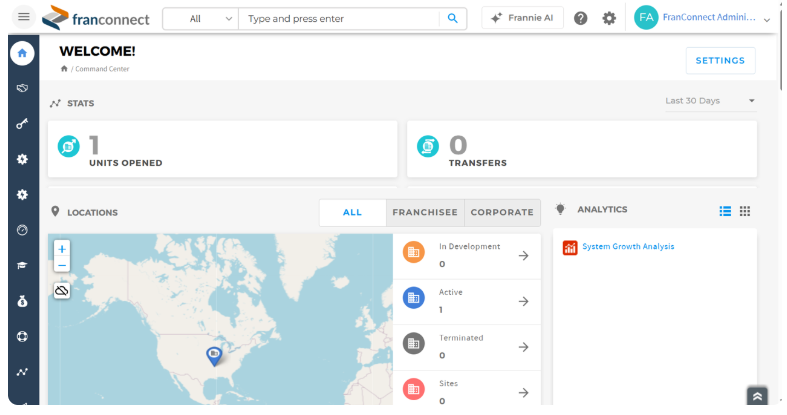The width and height of the screenshot is (787, 415).
Task: Open the key icon module in sidebar
Action: tap(22, 123)
